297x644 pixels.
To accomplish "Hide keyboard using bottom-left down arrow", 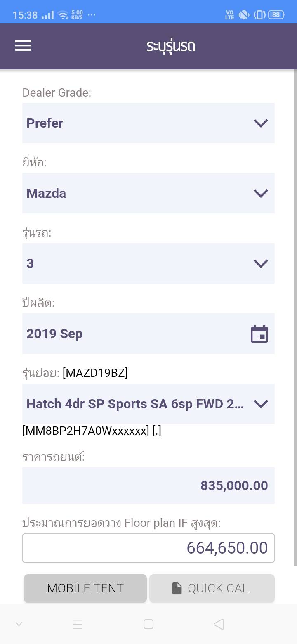I will [19, 624].
